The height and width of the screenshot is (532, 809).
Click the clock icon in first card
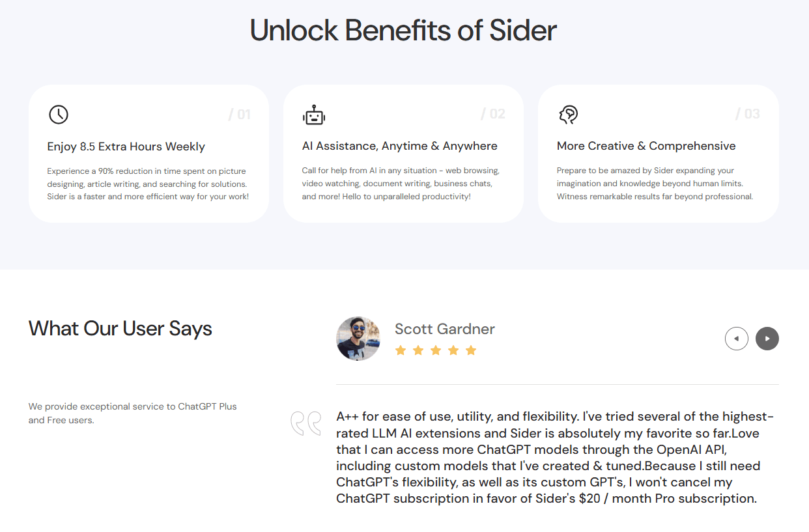click(x=59, y=115)
